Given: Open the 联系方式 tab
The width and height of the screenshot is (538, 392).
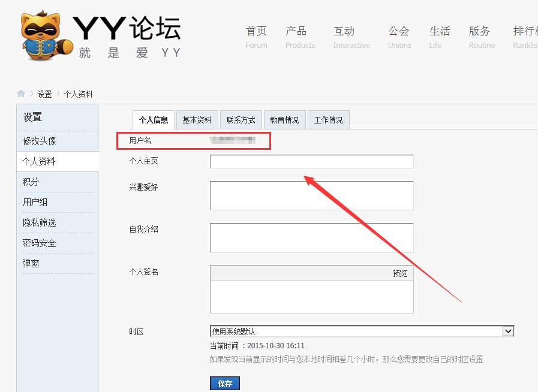Looking at the screenshot, I should 241,119.
